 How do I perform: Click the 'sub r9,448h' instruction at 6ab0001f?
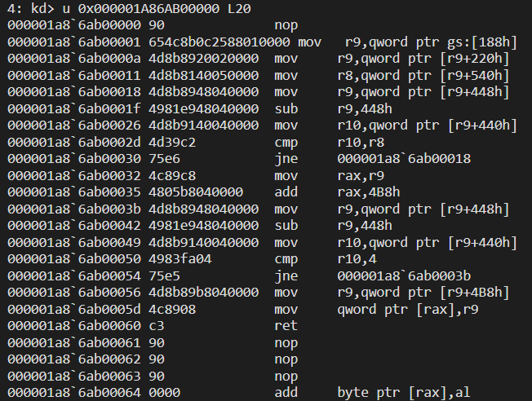coord(333,109)
